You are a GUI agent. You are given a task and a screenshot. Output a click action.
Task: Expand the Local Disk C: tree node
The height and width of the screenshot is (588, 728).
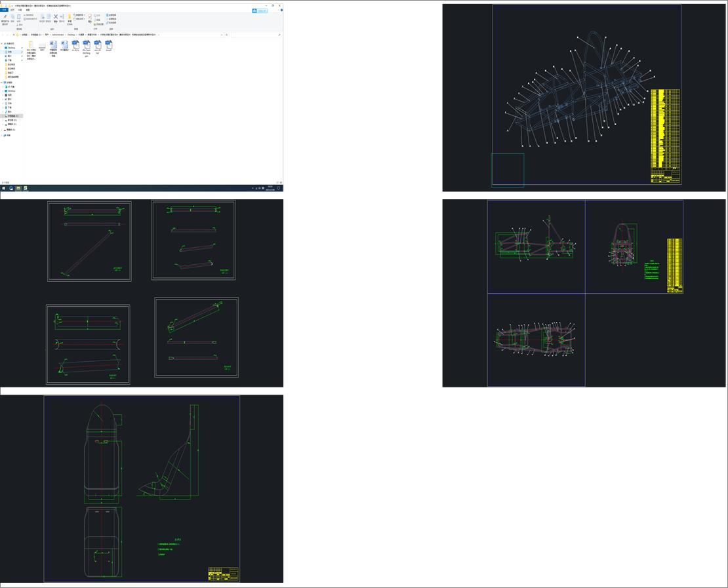point(3,116)
